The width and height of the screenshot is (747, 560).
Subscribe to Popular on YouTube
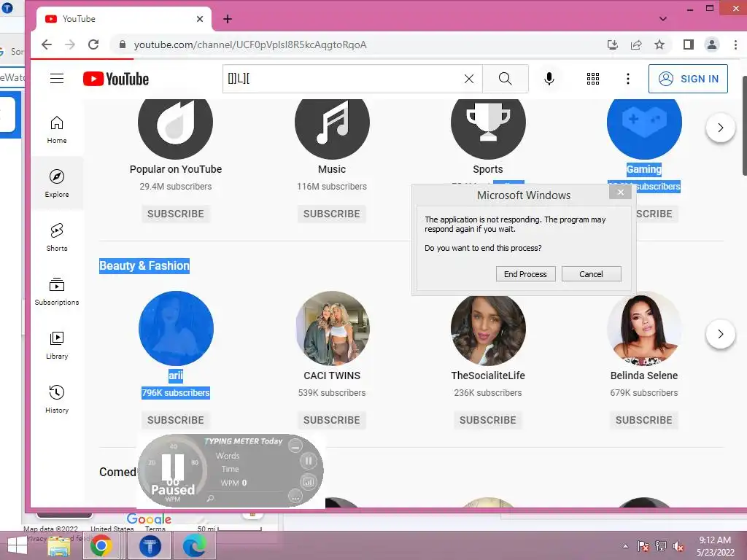click(x=175, y=214)
